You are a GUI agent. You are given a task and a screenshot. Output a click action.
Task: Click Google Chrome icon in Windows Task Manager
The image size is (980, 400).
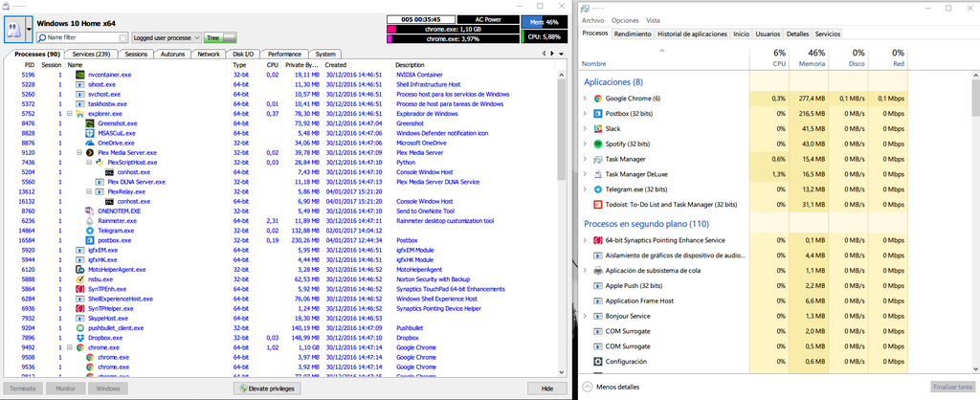(598, 99)
